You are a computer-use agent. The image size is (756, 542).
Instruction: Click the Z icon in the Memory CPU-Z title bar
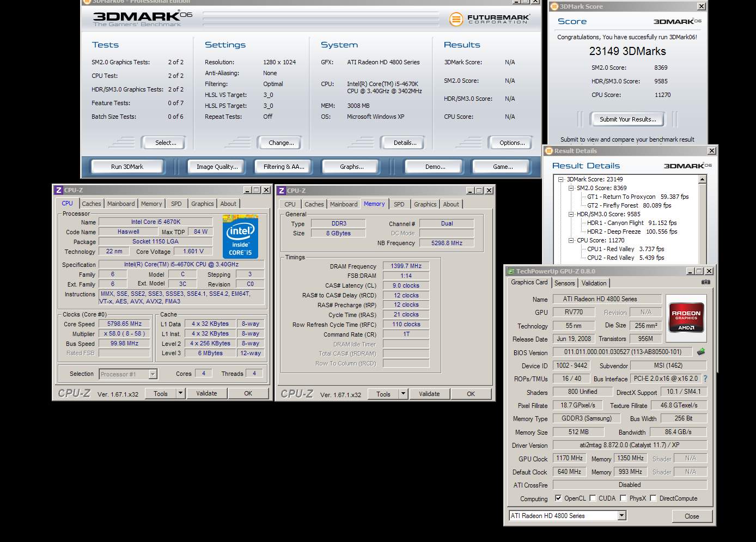[x=282, y=191]
